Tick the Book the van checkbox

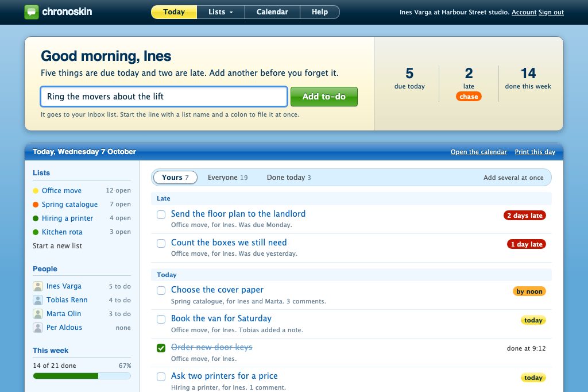tap(161, 319)
